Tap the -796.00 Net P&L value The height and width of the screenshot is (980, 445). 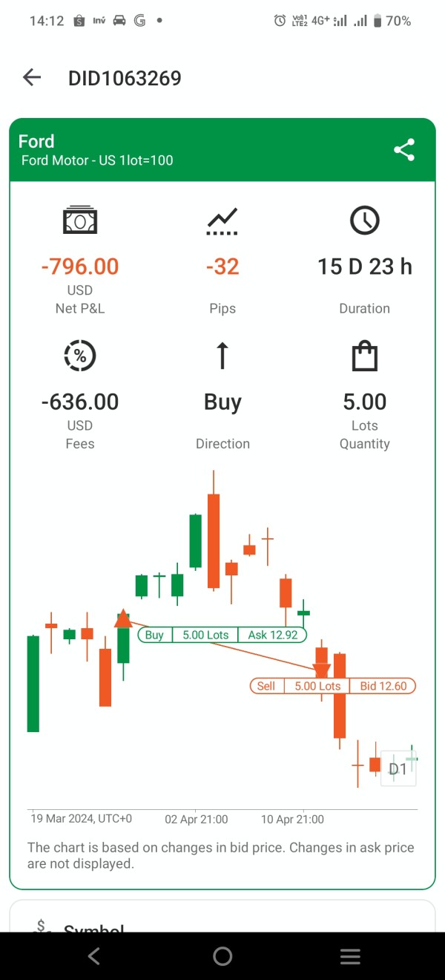(80, 266)
